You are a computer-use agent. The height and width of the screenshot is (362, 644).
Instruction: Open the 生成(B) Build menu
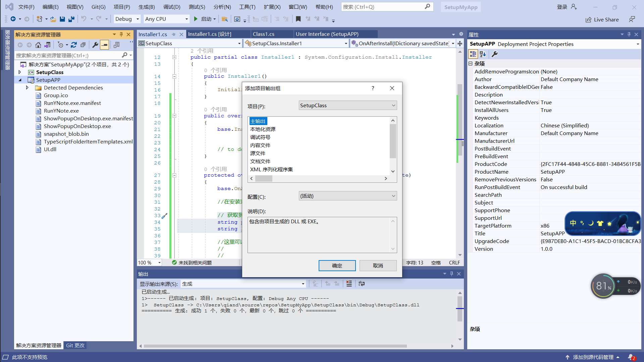(x=147, y=7)
